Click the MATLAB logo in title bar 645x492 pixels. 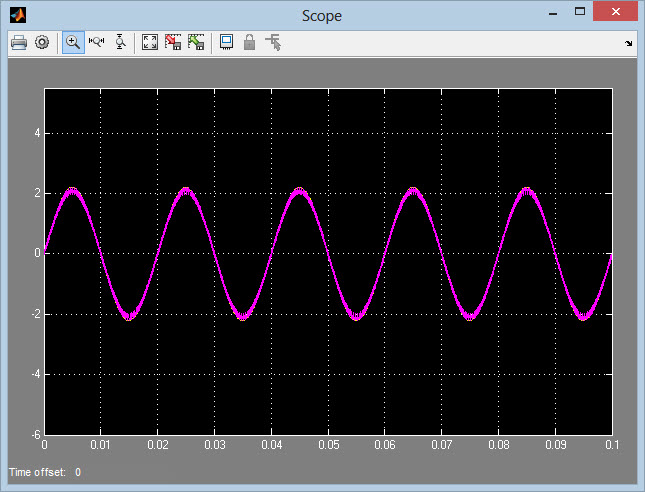[x=18, y=15]
